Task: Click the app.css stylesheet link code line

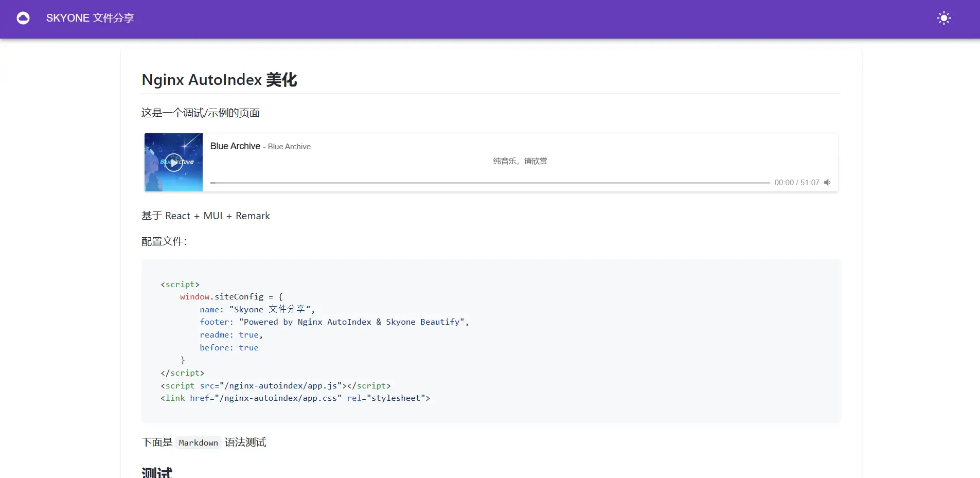Action: point(295,398)
